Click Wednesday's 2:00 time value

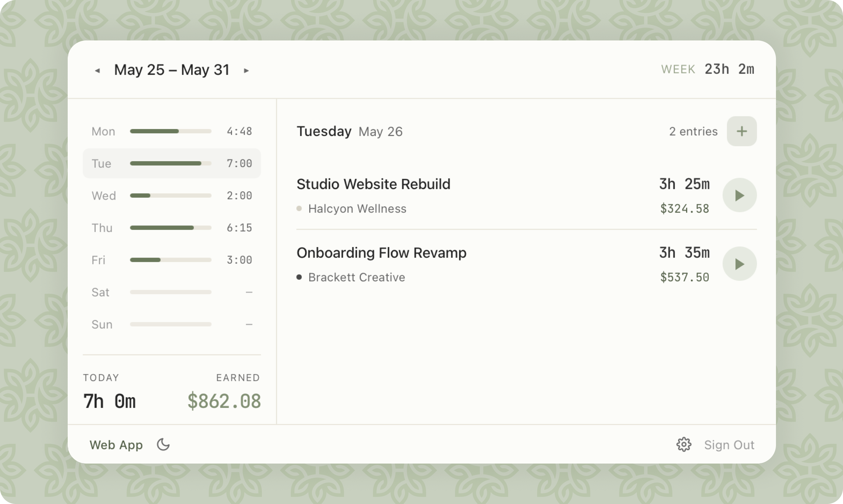(x=239, y=196)
